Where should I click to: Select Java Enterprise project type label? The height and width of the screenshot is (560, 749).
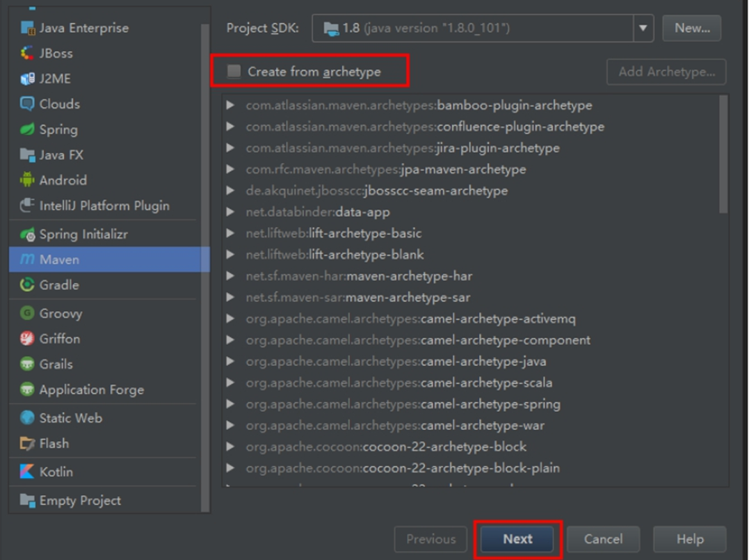point(84,28)
